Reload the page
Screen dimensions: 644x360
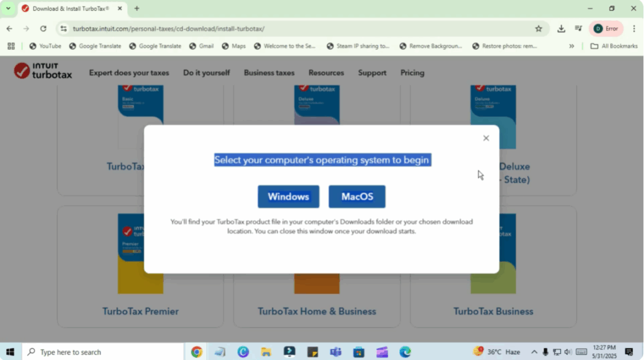click(x=43, y=28)
